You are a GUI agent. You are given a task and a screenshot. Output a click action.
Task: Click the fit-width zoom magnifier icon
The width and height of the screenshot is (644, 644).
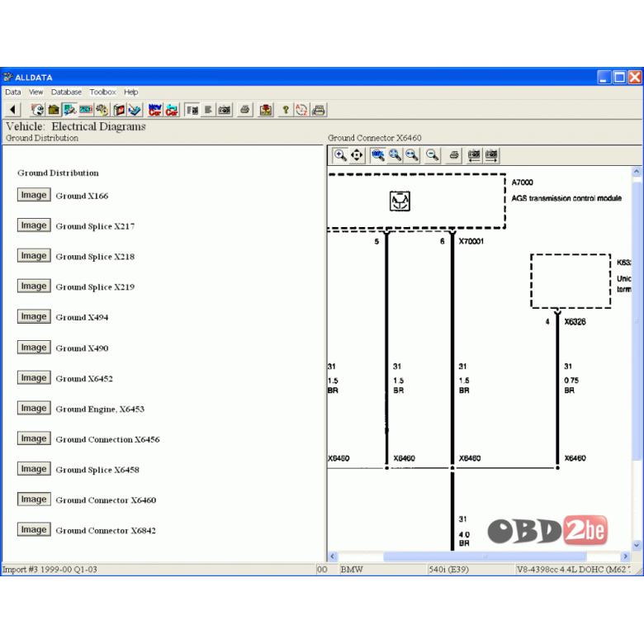(x=412, y=155)
